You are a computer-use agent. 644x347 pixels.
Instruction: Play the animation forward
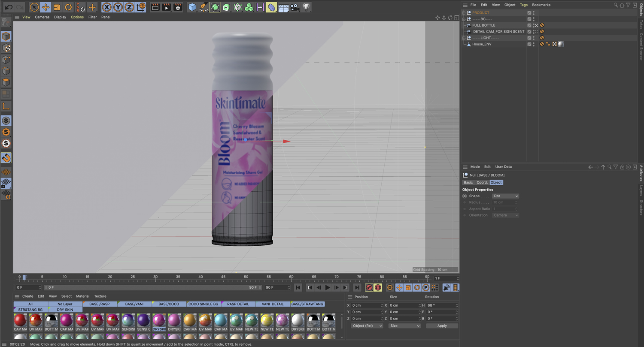click(x=328, y=287)
